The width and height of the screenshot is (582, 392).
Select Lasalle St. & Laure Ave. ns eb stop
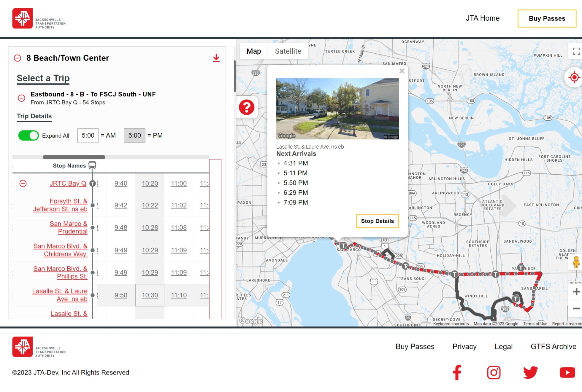click(x=60, y=294)
